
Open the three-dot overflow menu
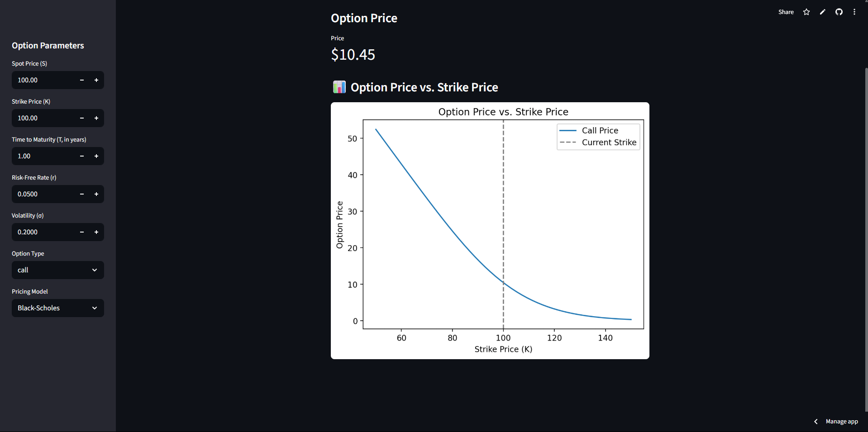coord(854,12)
